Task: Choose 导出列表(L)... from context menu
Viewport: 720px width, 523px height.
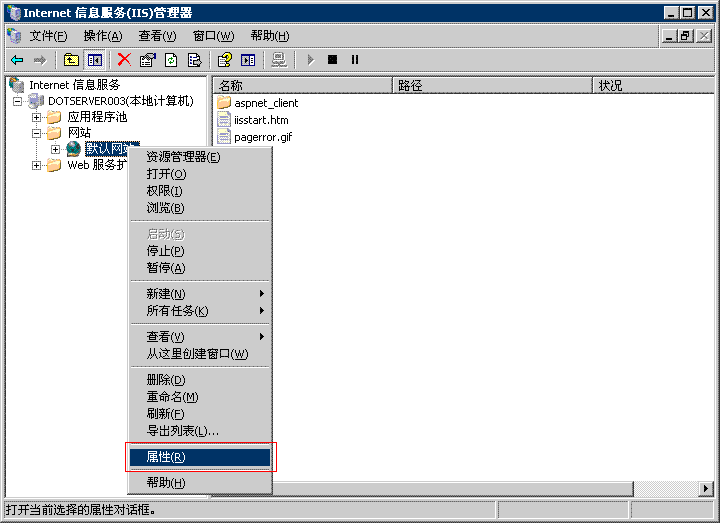Action: pyautogui.click(x=200, y=431)
